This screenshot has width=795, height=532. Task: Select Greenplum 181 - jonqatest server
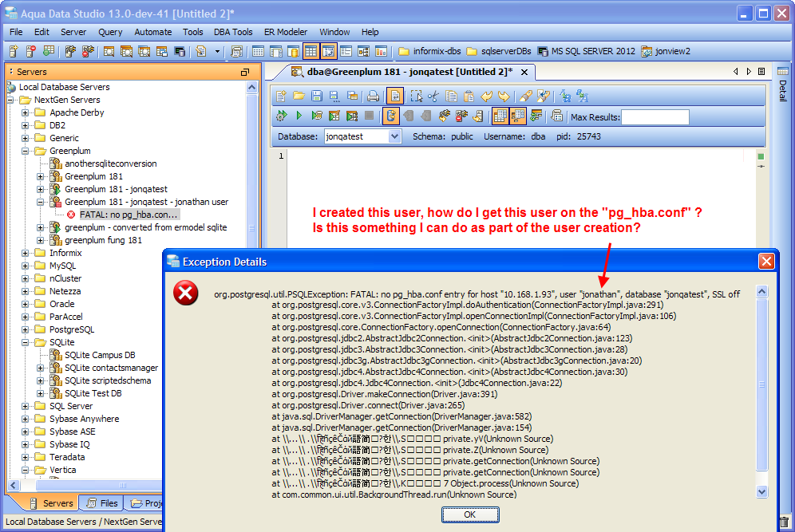(x=116, y=189)
